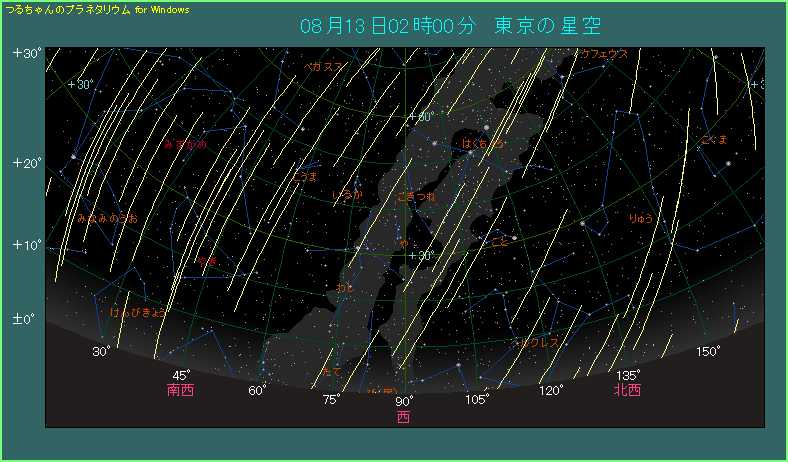The width and height of the screenshot is (788, 462).
Task: Click the こうま constellation label
Action: tap(305, 177)
